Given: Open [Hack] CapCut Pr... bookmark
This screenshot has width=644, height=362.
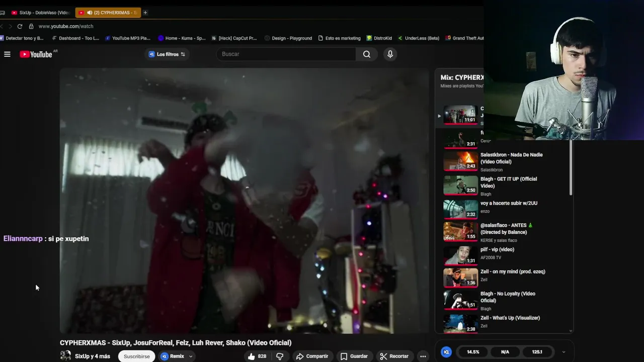Looking at the screenshot, I should 234,38.
